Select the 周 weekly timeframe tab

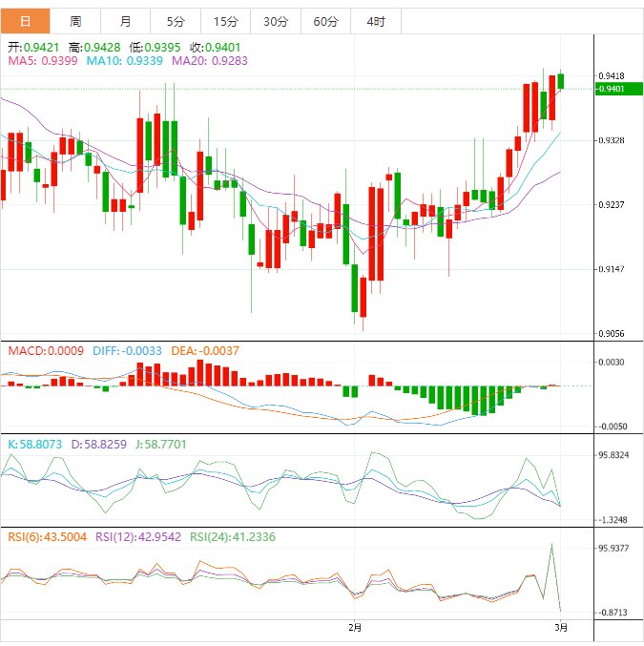point(75,21)
